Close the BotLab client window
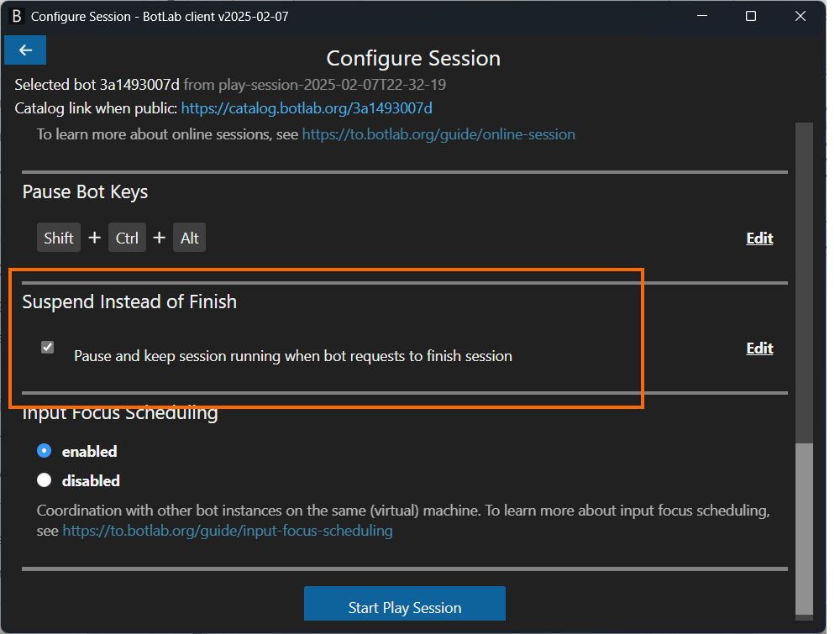Image resolution: width=840 pixels, height=634 pixels. coord(800,16)
